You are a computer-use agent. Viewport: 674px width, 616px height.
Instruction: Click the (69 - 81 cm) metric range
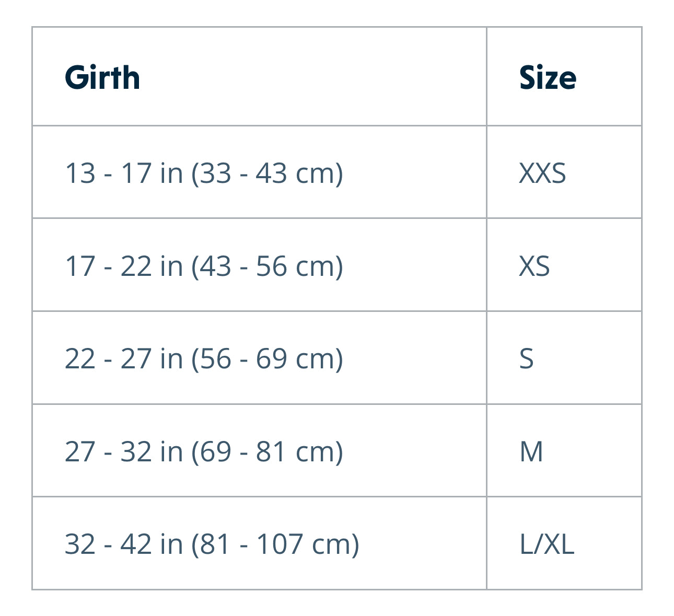point(267,451)
